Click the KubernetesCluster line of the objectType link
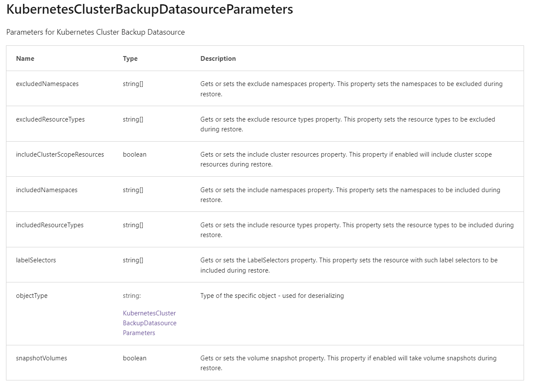The height and width of the screenshot is (392, 533). coord(149,313)
